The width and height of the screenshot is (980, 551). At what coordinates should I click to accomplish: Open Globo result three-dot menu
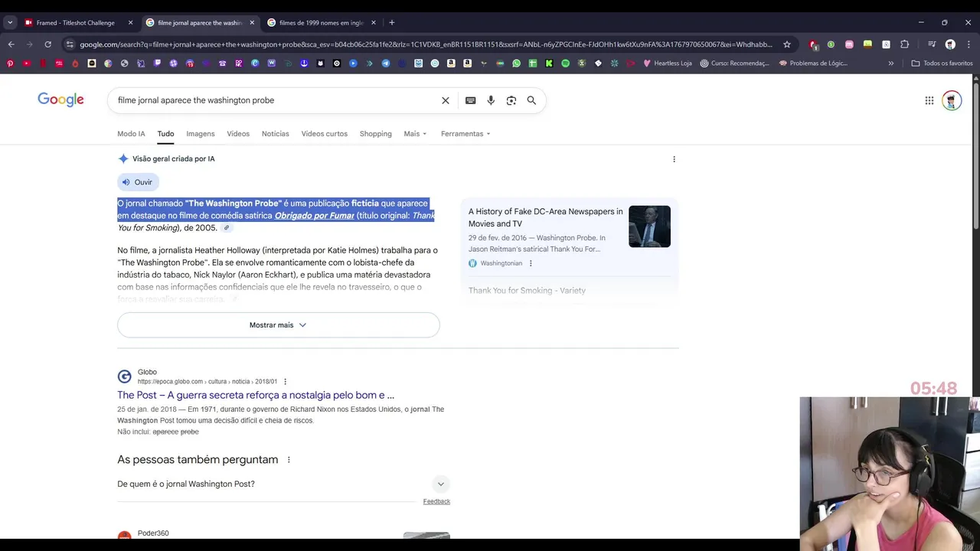pos(285,382)
